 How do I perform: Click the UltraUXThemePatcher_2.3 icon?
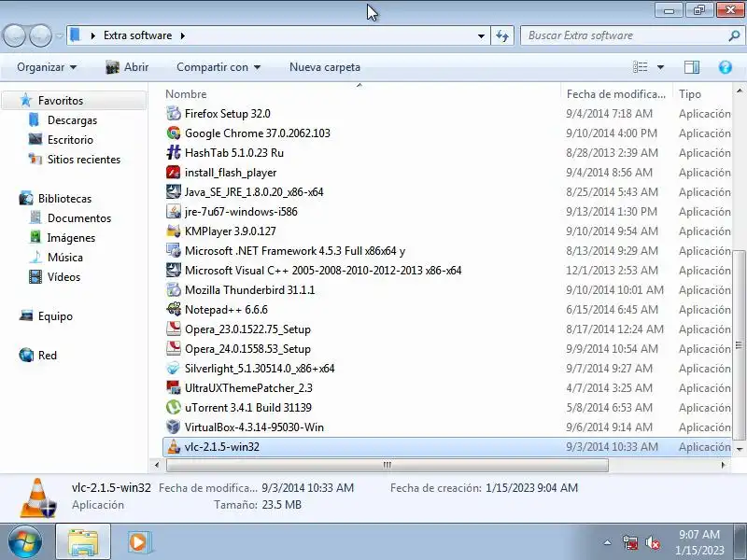click(x=174, y=387)
